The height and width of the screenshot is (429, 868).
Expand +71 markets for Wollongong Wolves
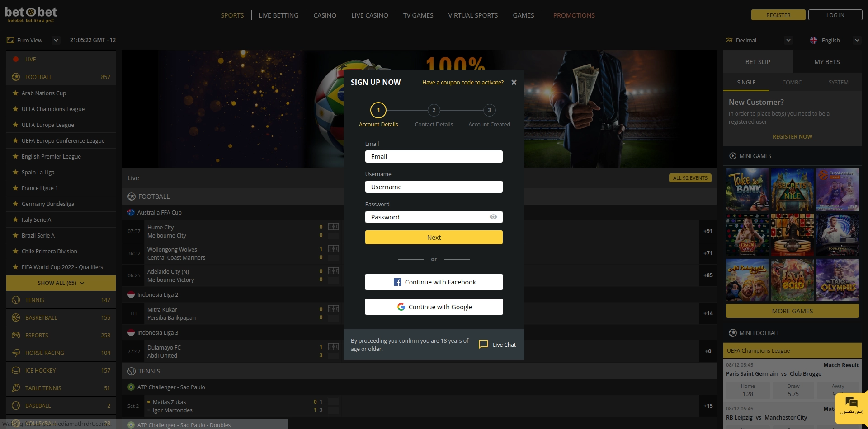pos(708,253)
